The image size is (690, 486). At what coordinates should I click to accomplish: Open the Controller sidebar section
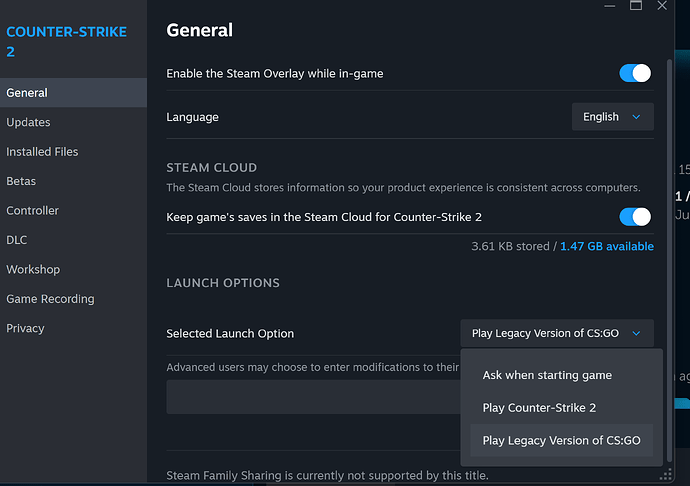pos(73,211)
